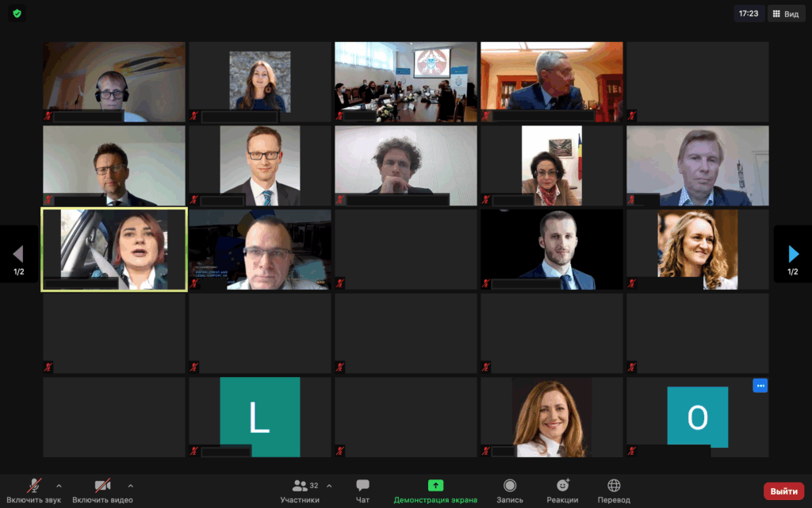The image size is (812, 508).
Task: Select the participant tile with letter L
Action: coord(259,417)
